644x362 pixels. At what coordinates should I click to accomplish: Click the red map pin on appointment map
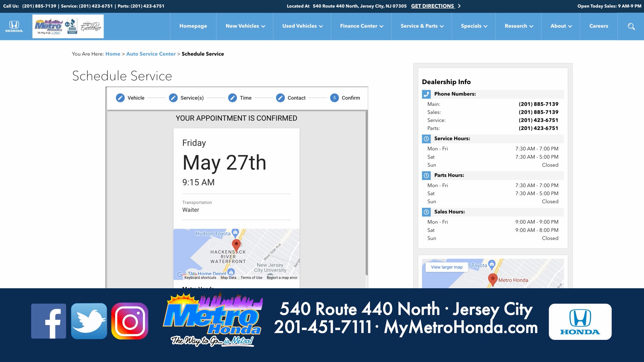(236, 246)
